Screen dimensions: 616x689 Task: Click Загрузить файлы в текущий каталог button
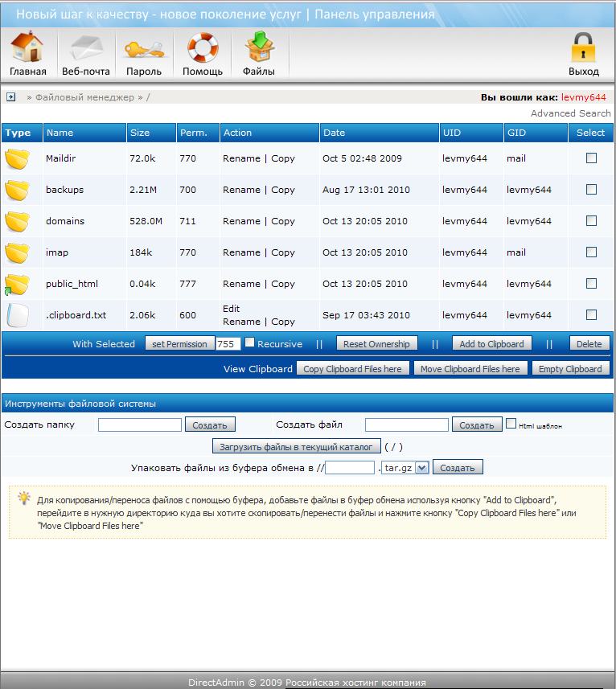[296, 446]
